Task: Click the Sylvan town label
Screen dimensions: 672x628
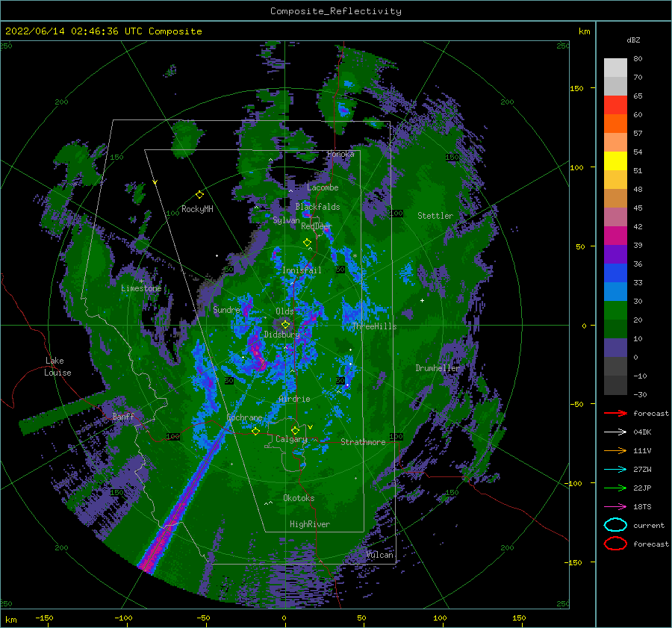Action: click(x=286, y=220)
